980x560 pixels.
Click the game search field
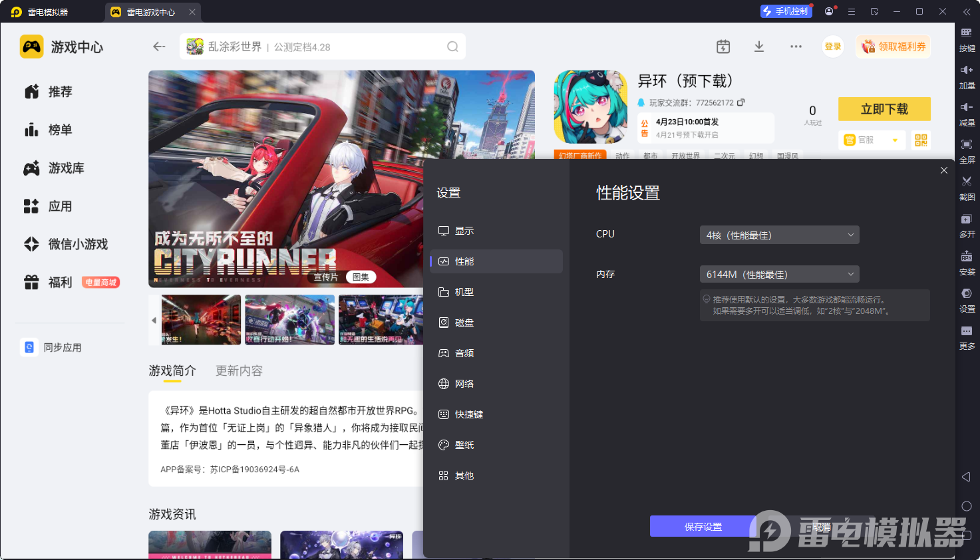(323, 47)
